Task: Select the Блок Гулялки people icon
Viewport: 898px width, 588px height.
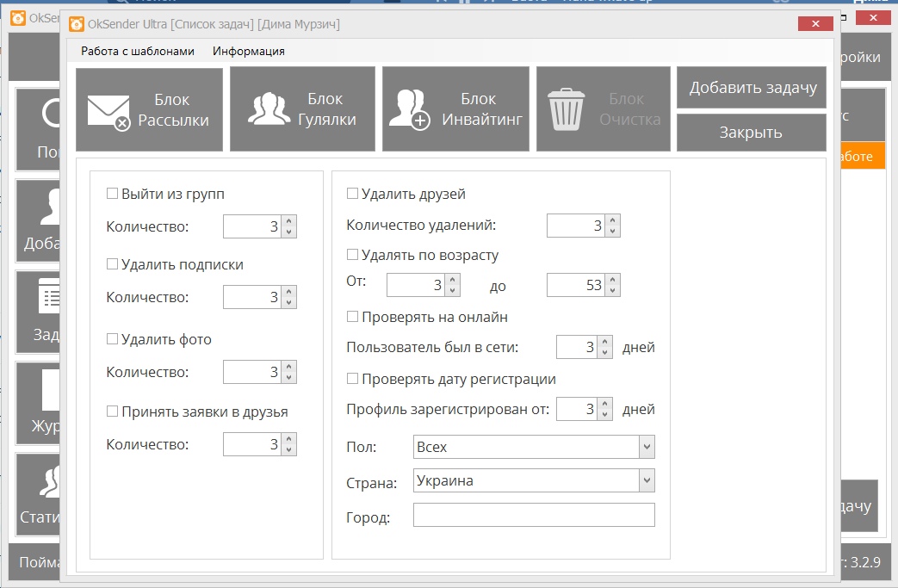Action: click(269, 109)
